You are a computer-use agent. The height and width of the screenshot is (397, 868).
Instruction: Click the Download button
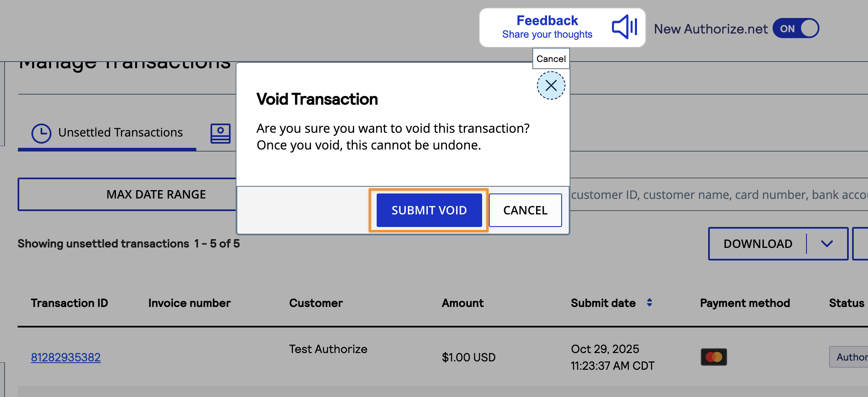758,244
